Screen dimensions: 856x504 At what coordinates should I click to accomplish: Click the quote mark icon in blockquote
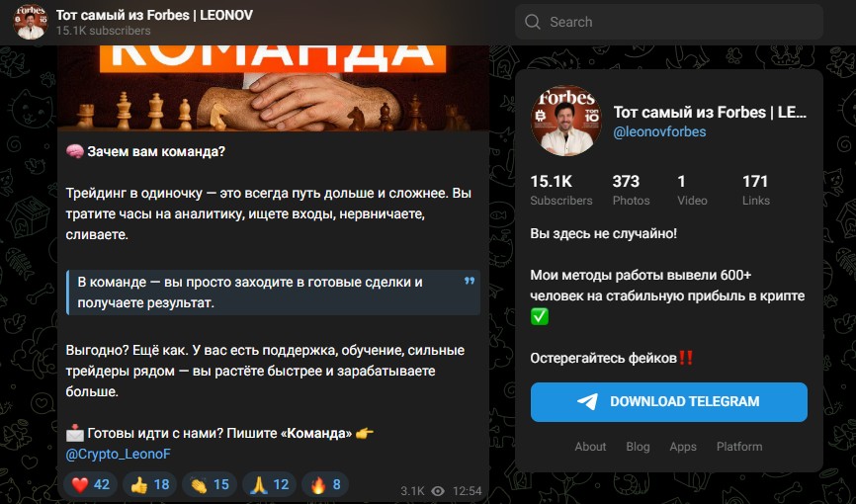(x=470, y=282)
